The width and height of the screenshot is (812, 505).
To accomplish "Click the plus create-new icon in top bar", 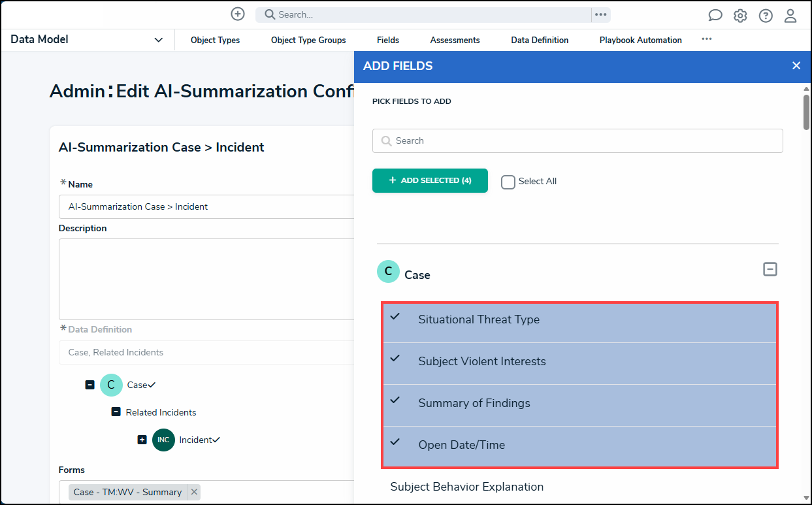I will pyautogui.click(x=238, y=14).
